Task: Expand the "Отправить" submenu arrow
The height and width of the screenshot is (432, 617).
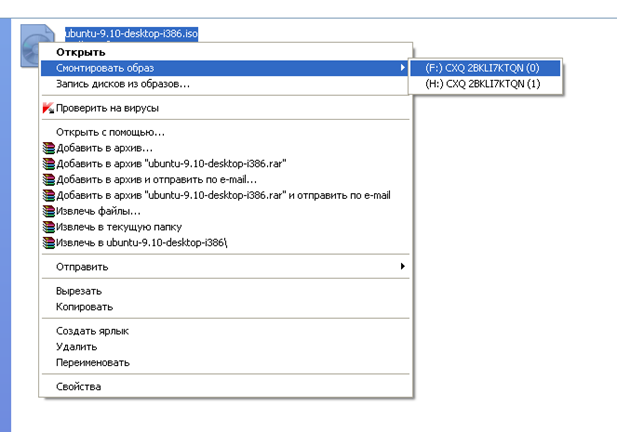Action: coord(402,267)
